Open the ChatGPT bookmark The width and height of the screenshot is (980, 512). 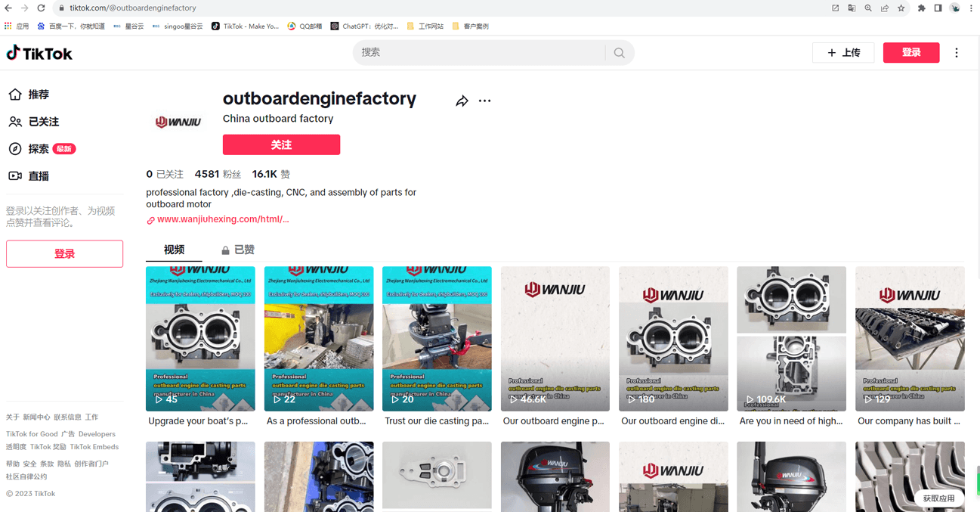click(364, 26)
